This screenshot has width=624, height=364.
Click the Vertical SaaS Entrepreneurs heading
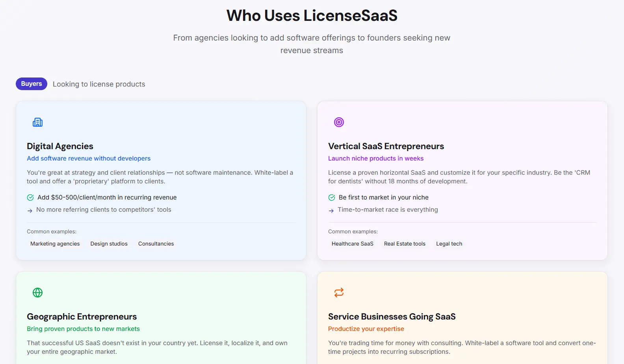(386, 146)
